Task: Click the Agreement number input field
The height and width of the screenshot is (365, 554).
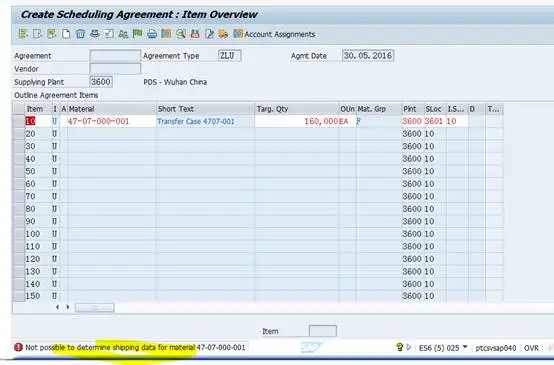Action: 115,56
